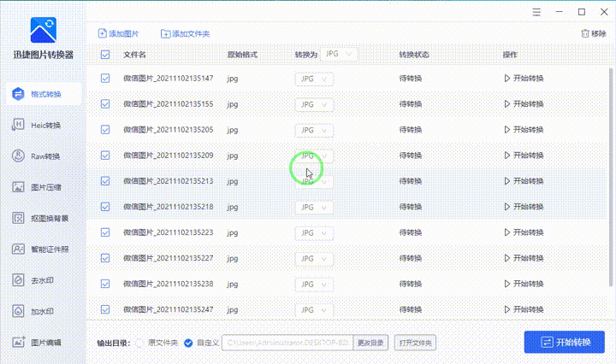Start converting file 20211102135155
This screenshot has width=616, height=364.
tap(524, 104)
